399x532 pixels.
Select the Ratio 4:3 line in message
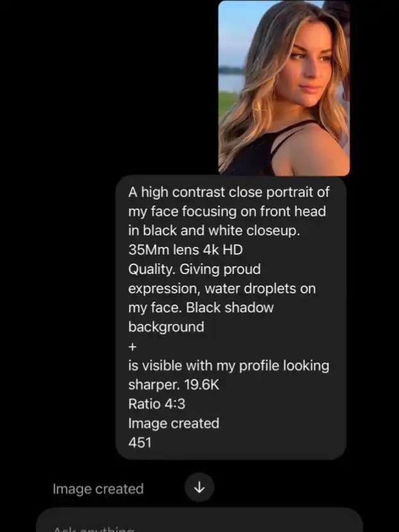coord(157,404)
